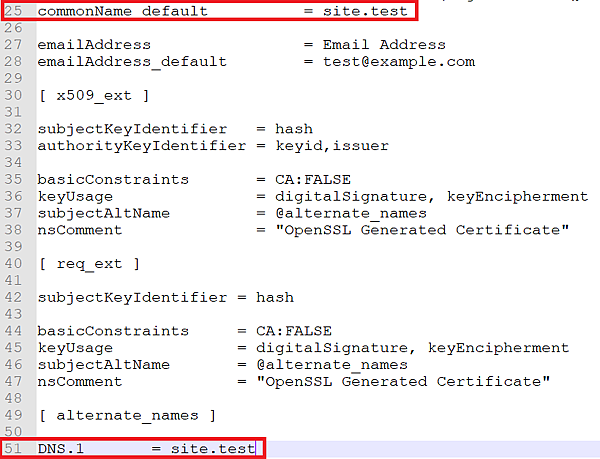Click 'basicConstraints' on line 44
This screenshot has height=459, width=600.
pos(113,331)
